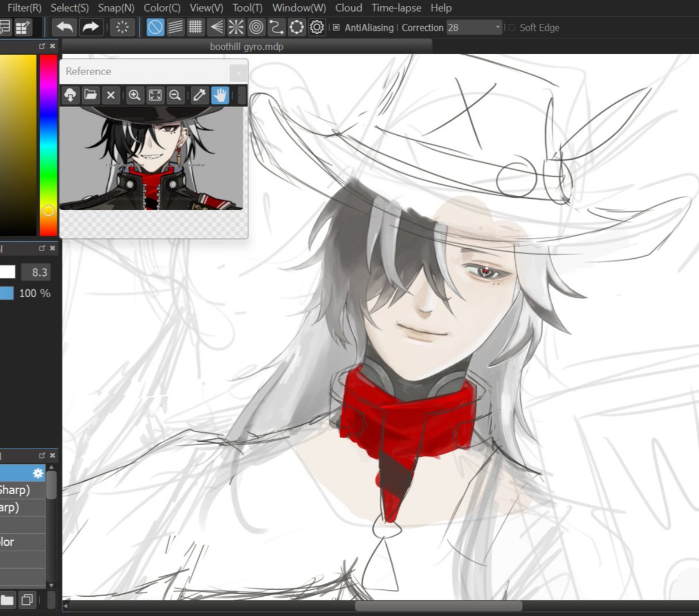699x616 pixels.
Task: Turn snap off with the circle-slash icon
Action: click(155, 27)
